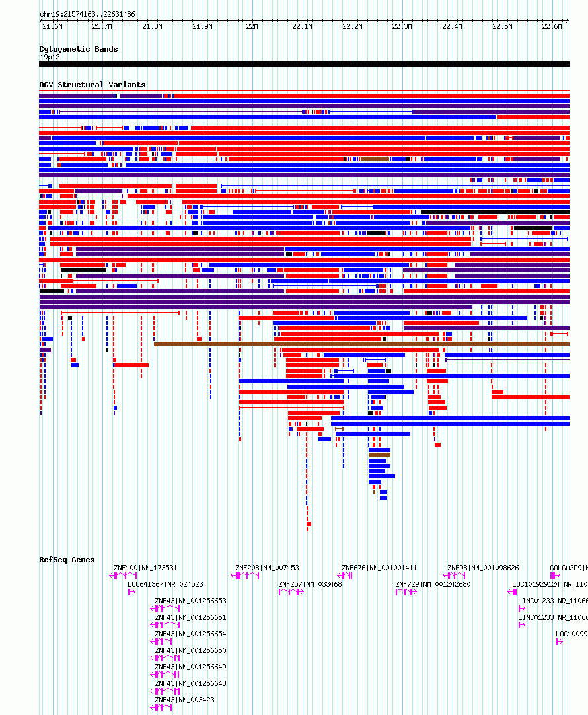588x715 pixels.
Task: Click the ZNF208 gene model glyph
Action: pyautogui.click(x=244, y=576)
